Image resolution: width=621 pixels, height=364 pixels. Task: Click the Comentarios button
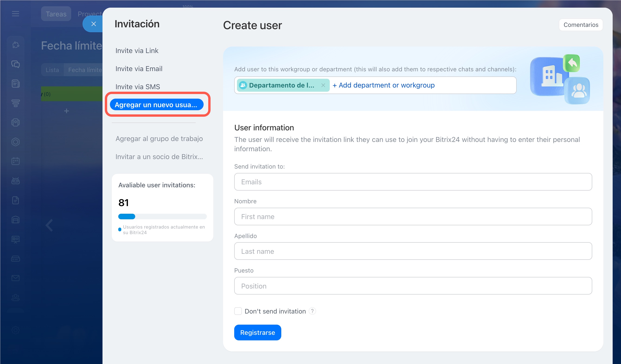[x=581, y=25]
